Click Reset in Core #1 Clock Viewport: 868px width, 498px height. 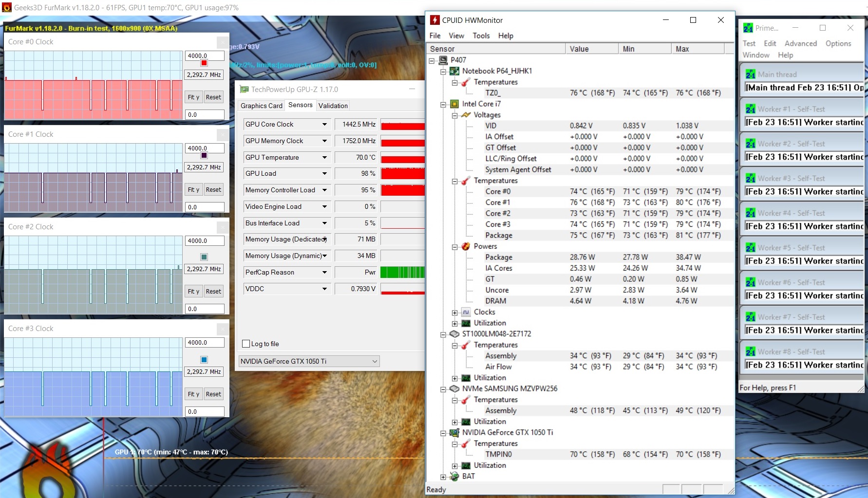(x=213, y=189)
